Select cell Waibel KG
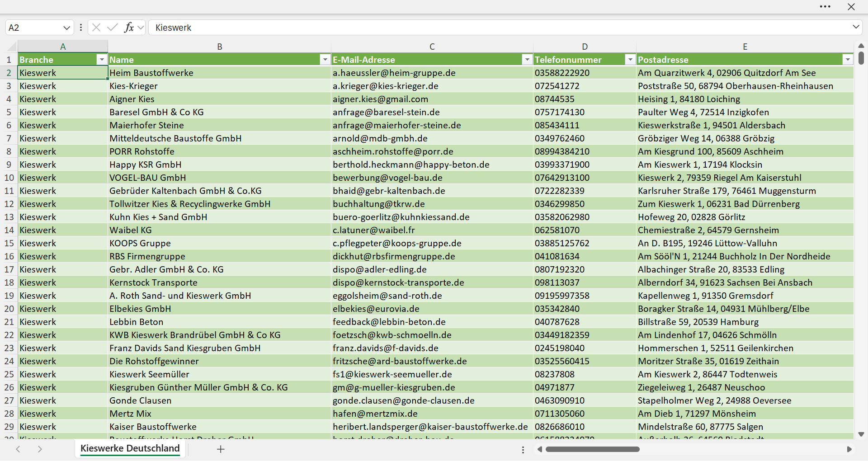868x461 pixels. click(x=220, y=230)
